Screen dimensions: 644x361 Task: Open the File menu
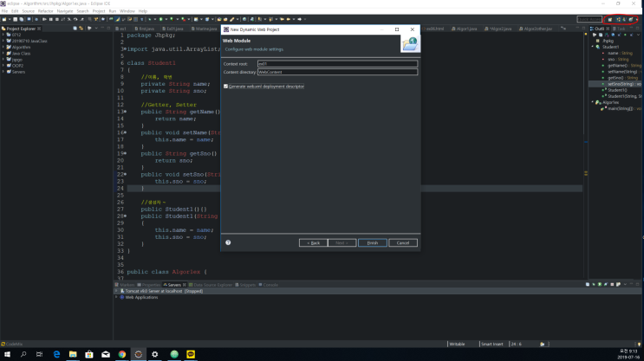tap(4, 11)
